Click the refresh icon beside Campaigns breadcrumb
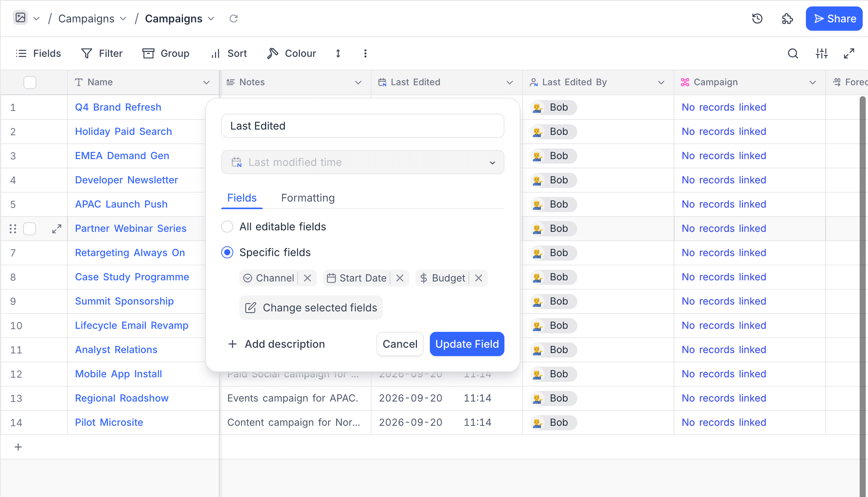 tap(234, 19)
